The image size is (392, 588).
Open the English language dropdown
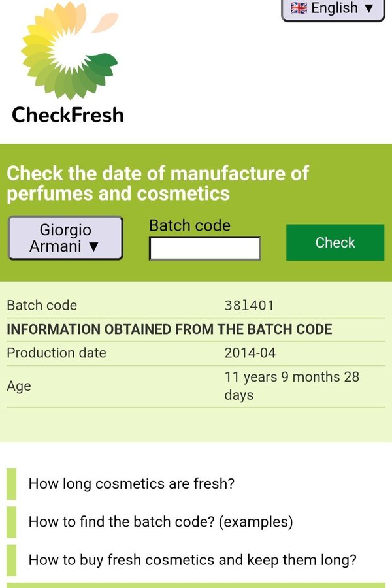click(333, 9)
